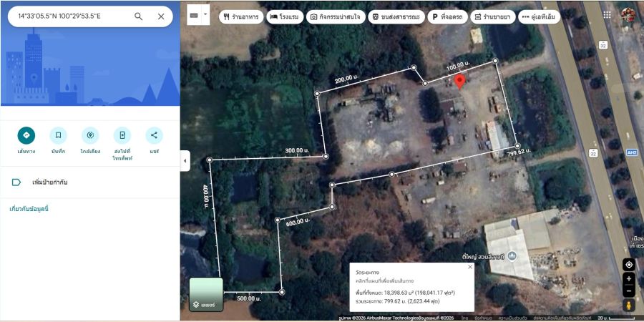The image size is (644, 322).
Task: Zoom in the map with plus button
Action: (x=629, y=279)
